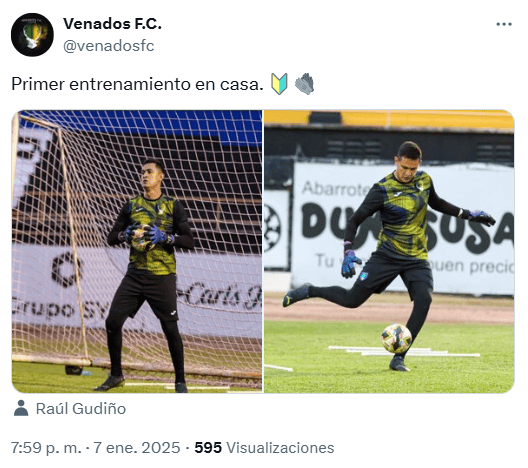Open the Venados F.C. display name link

112,24
